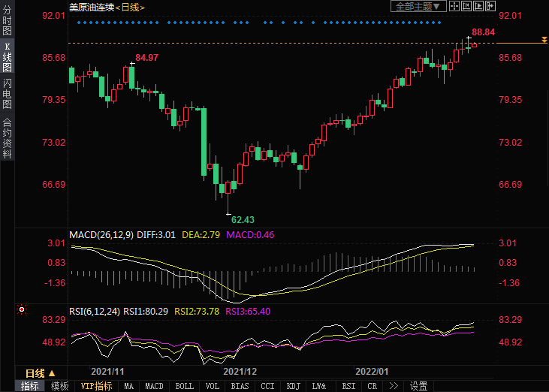This screenshot has width=549, height=392.
Task: Click the chart playback icon in top toolbar
Action: click(x=479, y=7)
